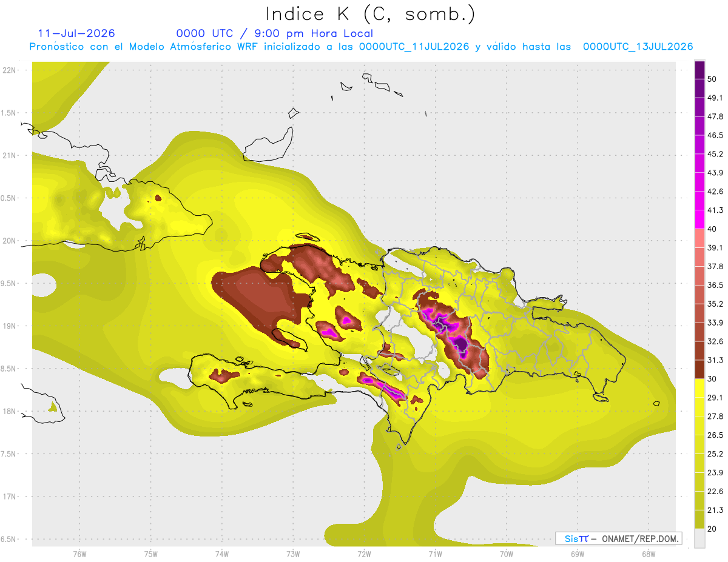Click legend value '31.3'
Image resolution: width=728 pixels, height=562 pixels.
pyautogui.click(x=715, y=360)
